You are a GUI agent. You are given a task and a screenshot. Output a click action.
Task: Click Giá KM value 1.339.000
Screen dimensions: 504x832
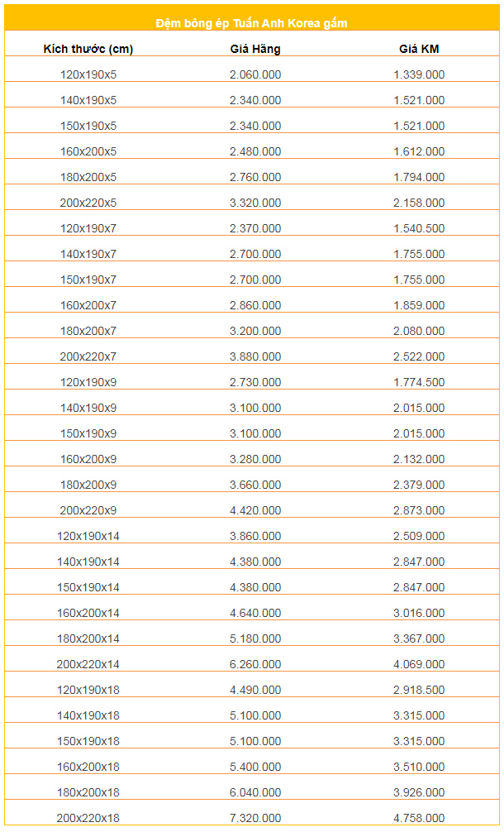pyautogui.click(x=419, y=74)
